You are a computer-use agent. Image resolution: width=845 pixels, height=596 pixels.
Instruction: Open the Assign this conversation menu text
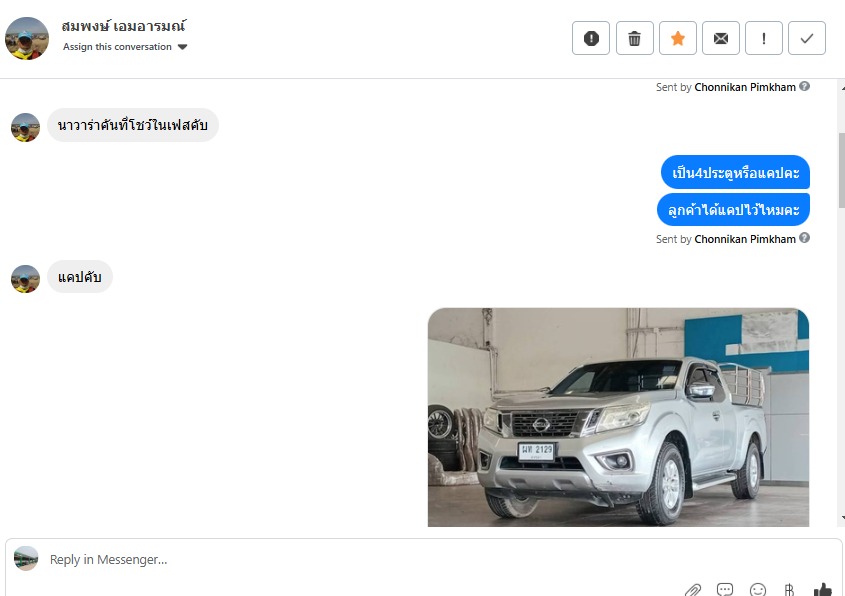117,47
